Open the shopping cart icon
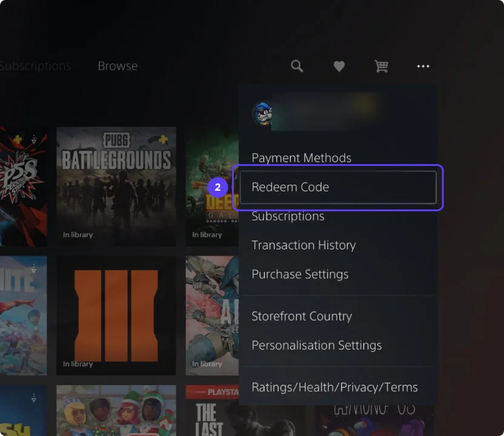504x436 pixels. (381, 66)
